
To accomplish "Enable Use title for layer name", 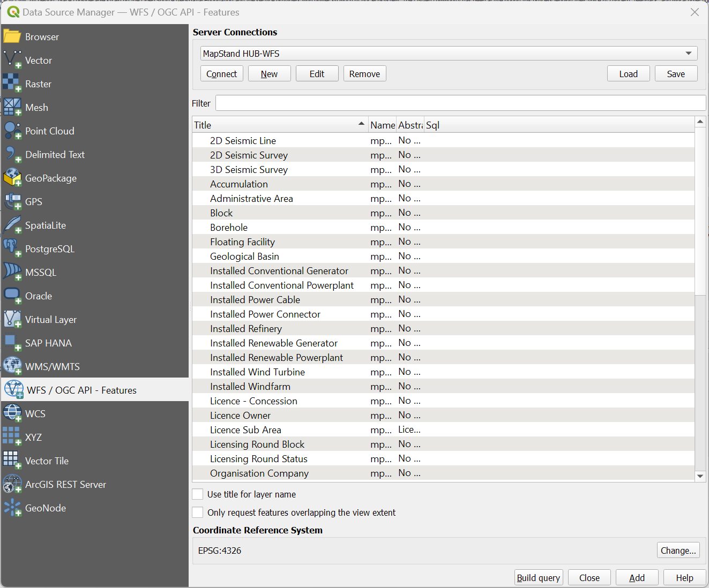I will point(198,494).
